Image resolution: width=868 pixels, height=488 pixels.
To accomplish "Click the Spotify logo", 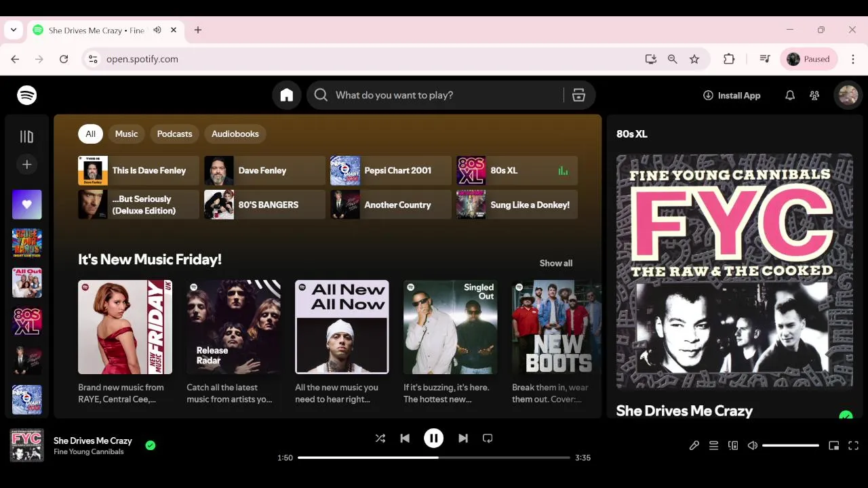I will [27, 96].
